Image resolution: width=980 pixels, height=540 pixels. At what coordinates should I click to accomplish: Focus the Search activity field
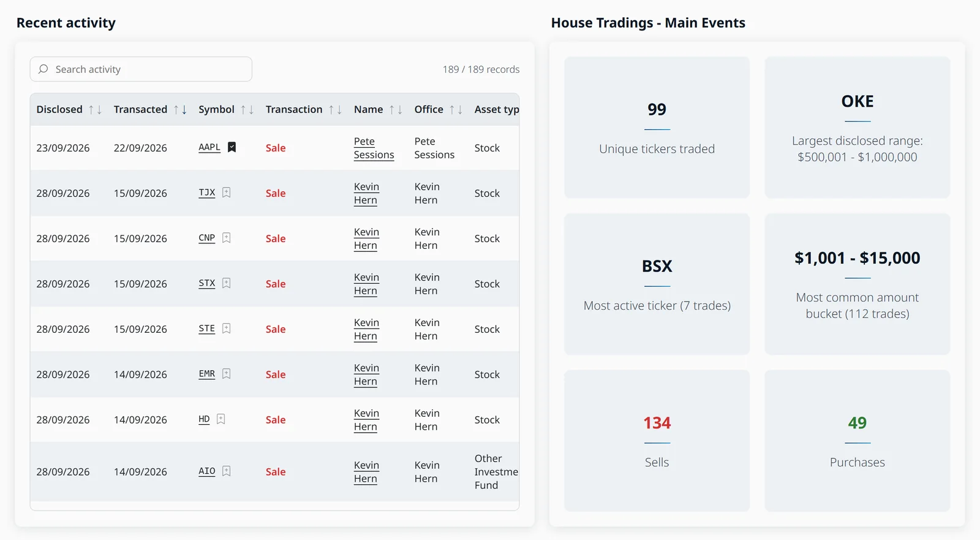141,69
